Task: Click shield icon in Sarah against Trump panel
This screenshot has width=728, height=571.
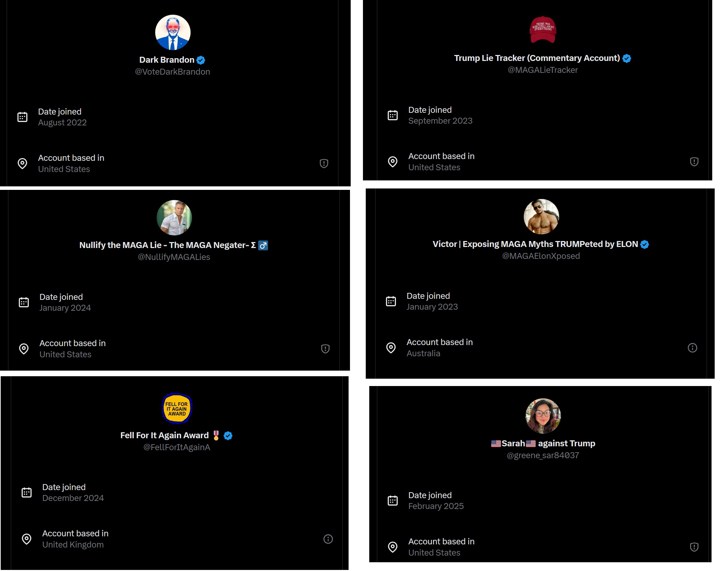Action: 694,547
